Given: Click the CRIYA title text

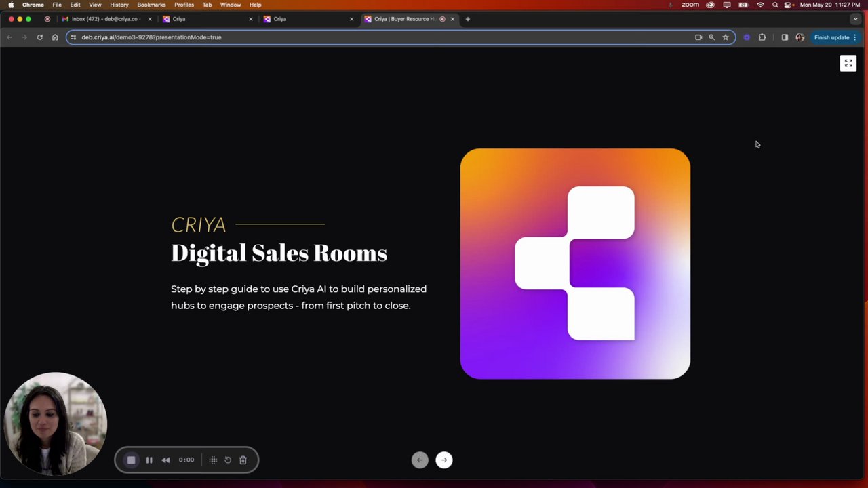Looking at the screenshot, I should pyautogui.click(x=198, y=224).
